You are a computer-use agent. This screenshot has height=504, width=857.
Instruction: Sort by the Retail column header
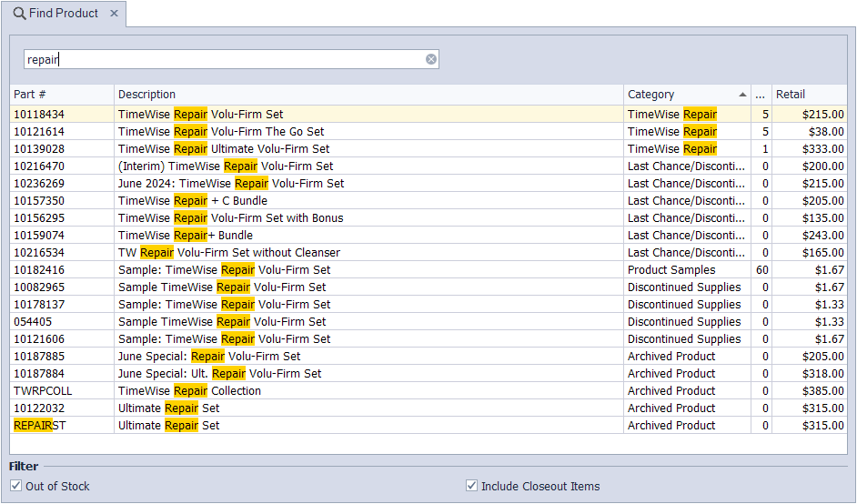coord(810,95)
